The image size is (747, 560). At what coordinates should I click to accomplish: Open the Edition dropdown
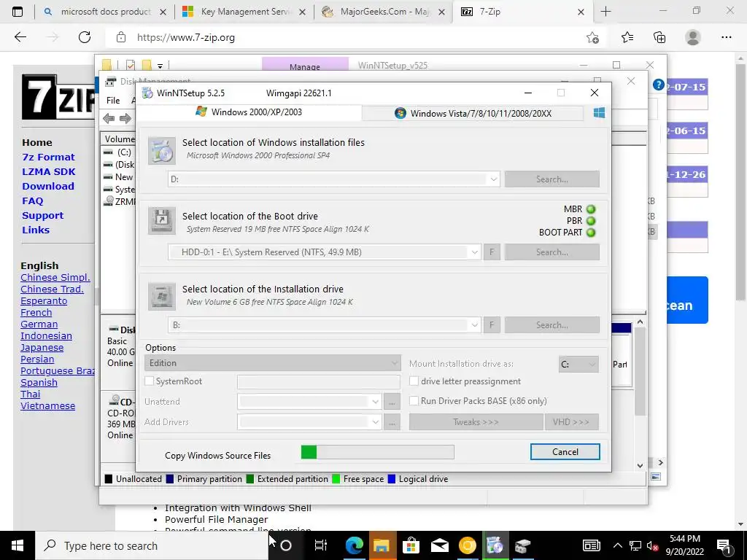point(272,363)
